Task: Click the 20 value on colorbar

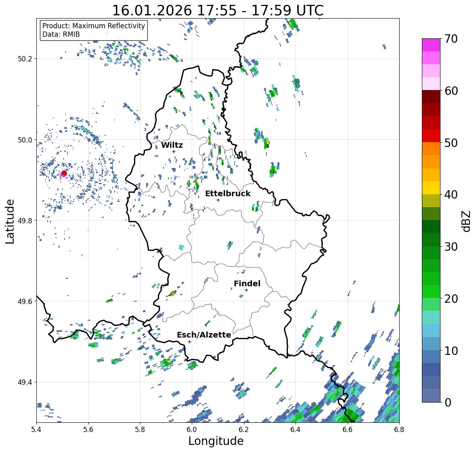Action: (x=451, y=299)
